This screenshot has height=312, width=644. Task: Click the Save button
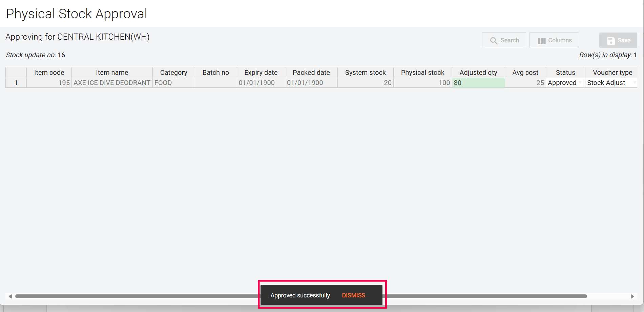tap(618, 40)
